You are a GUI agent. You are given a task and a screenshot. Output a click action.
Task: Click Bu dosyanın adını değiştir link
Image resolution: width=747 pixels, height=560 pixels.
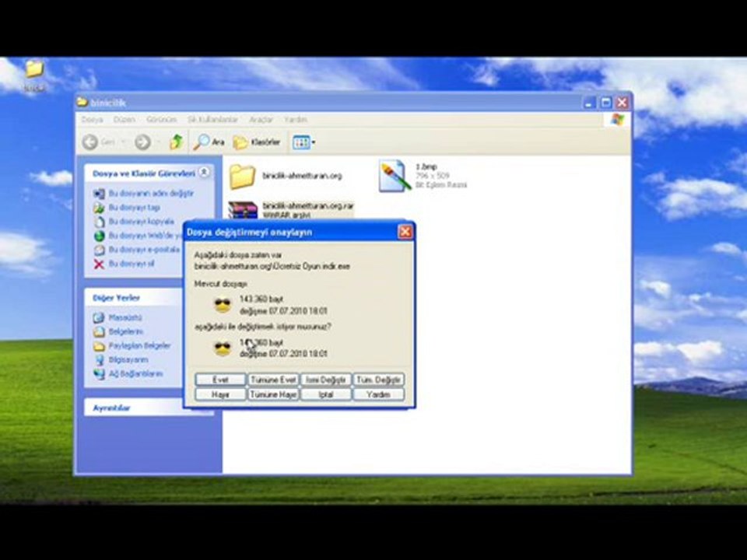(x=151, y=194)
